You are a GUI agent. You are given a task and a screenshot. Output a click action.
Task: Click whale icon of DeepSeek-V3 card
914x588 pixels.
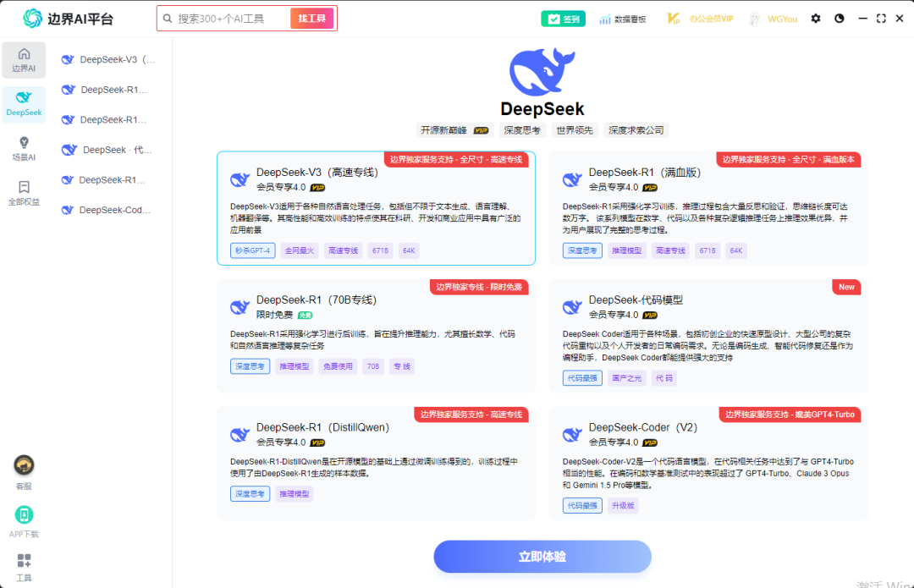[x=240, y=179]
